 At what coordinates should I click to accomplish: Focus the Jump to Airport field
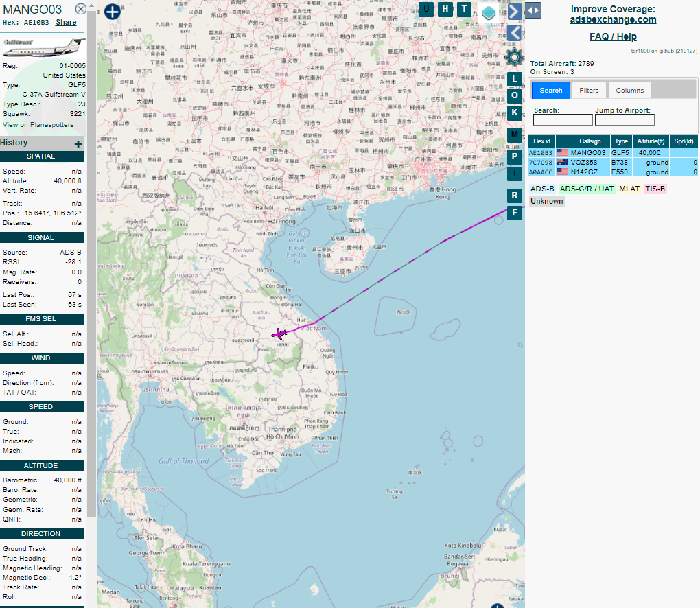pos(625,119)
